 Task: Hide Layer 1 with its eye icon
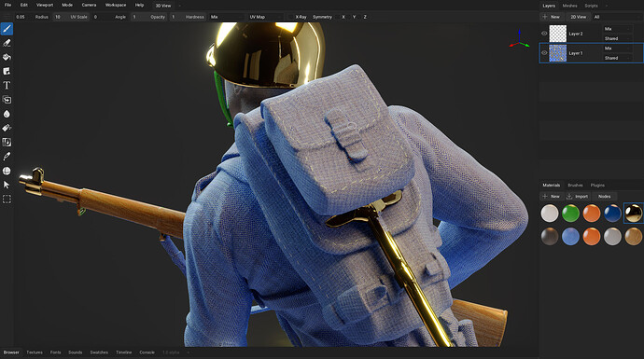(x=544, y=53)
